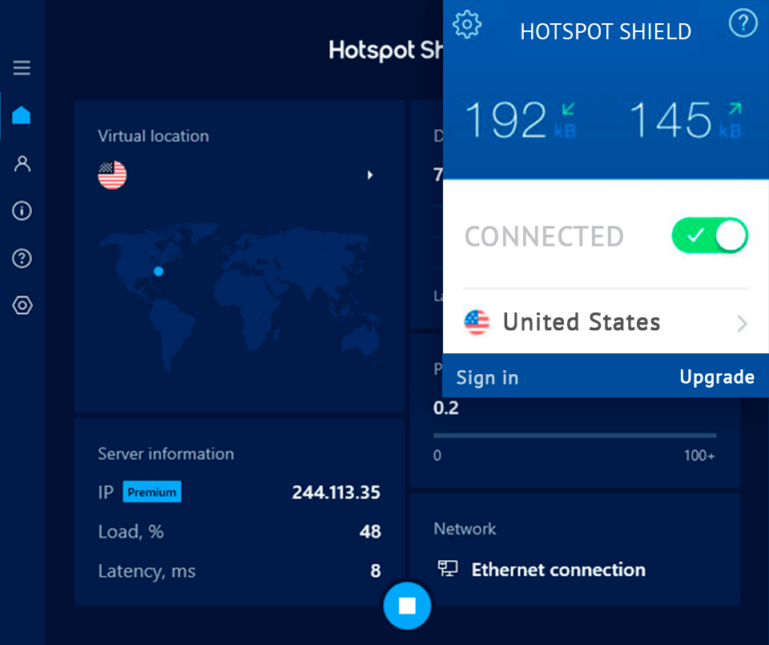
Task: Click the Upgrade button
Action: 716,377
